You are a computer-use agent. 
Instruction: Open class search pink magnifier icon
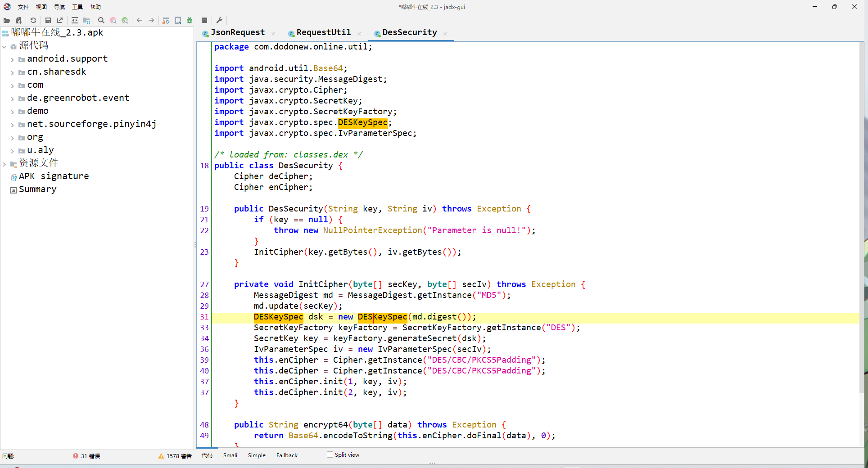113,20
